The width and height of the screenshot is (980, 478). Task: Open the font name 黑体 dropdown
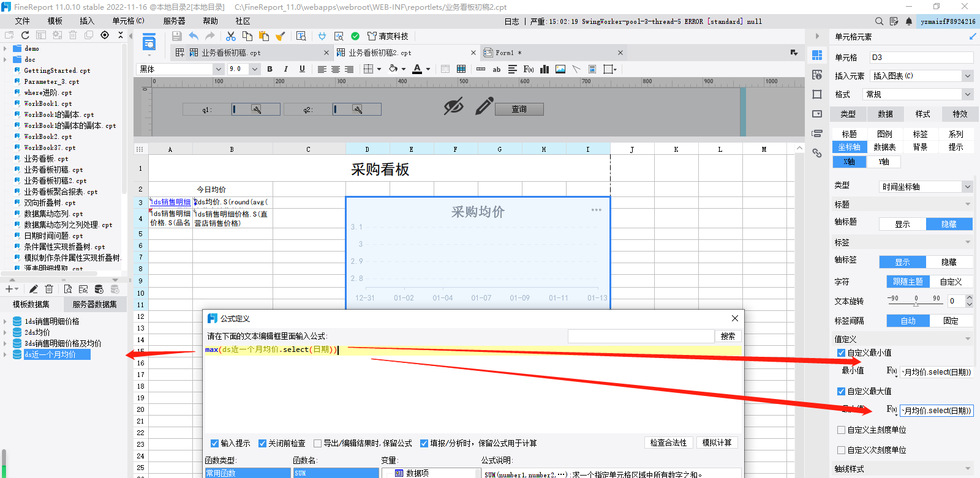tap(219, 69)
